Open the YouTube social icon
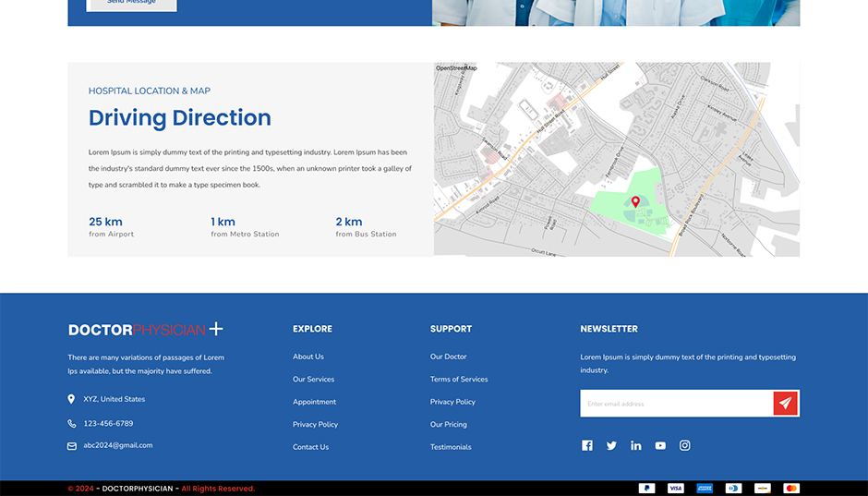 [660, 445]
